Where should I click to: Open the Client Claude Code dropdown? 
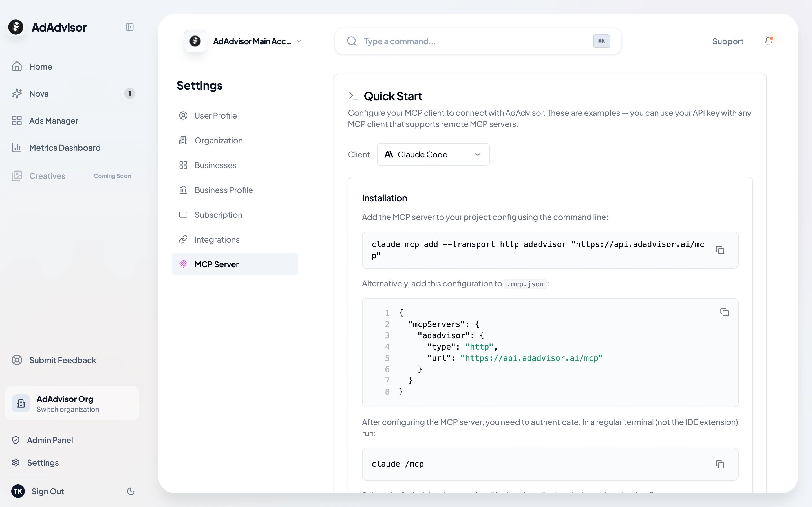pyautogui.click(x=433, y=155)
